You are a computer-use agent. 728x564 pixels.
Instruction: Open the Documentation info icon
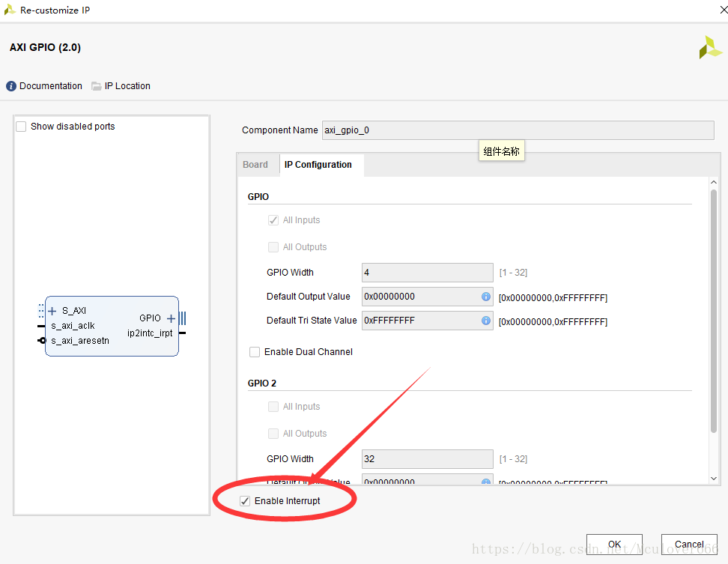click(x=10, y=86)
